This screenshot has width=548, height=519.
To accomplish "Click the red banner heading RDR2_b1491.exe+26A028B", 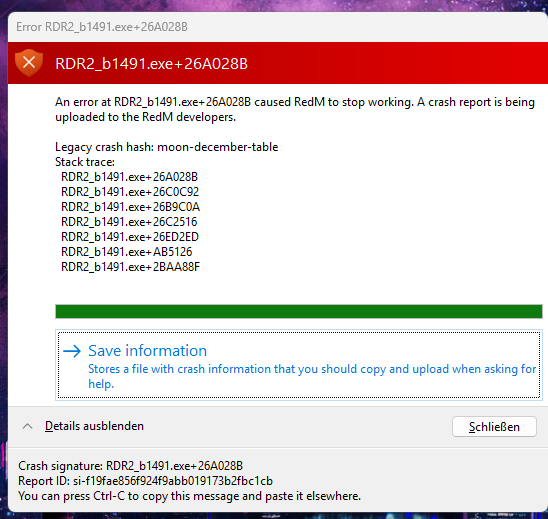I will point(151,64).
